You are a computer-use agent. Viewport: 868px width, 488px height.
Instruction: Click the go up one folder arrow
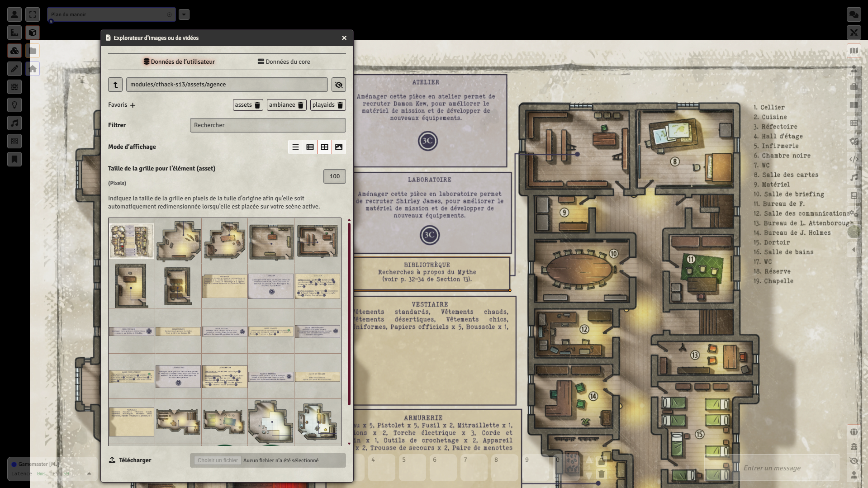[x=115, y=85]
